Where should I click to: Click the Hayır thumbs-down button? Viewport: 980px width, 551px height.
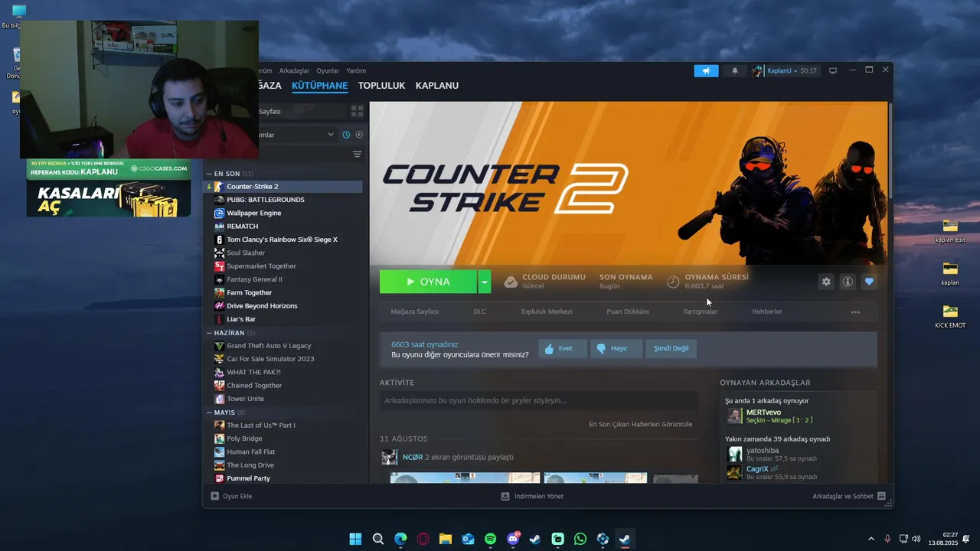(616, 348)
